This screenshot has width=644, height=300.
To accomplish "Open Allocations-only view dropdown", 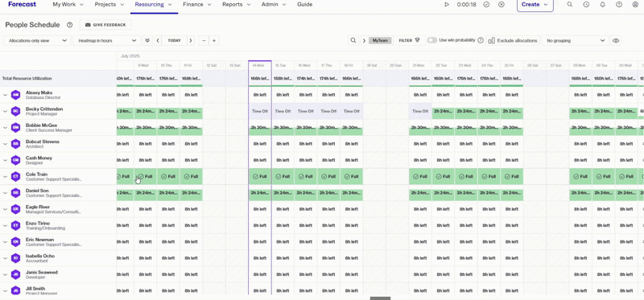I will tap(37, 41).
